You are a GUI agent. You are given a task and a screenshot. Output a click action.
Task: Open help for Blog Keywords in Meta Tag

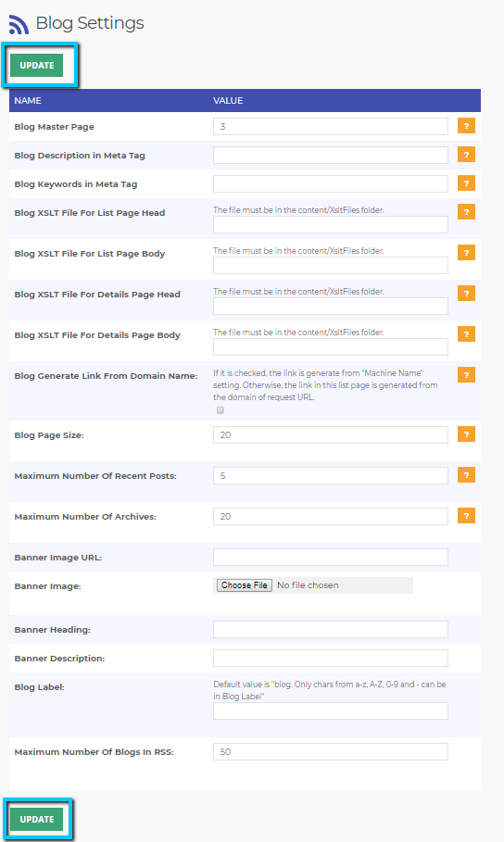pyautogui.click(x=466, y=183)
